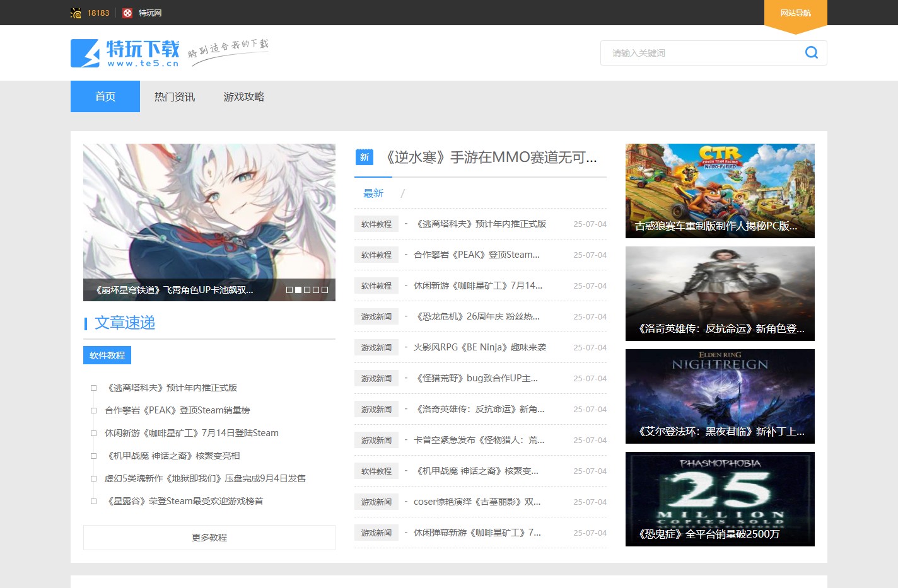Open the 游戏攻略 navigation tab
898x588 pixels.
tap(244, 96)
